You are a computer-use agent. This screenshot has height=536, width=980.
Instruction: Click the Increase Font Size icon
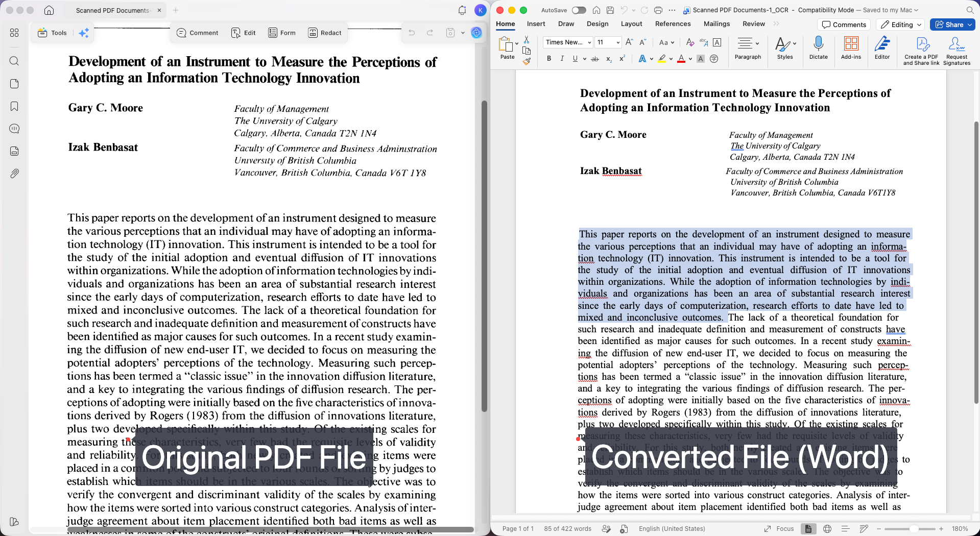[629, 42]
